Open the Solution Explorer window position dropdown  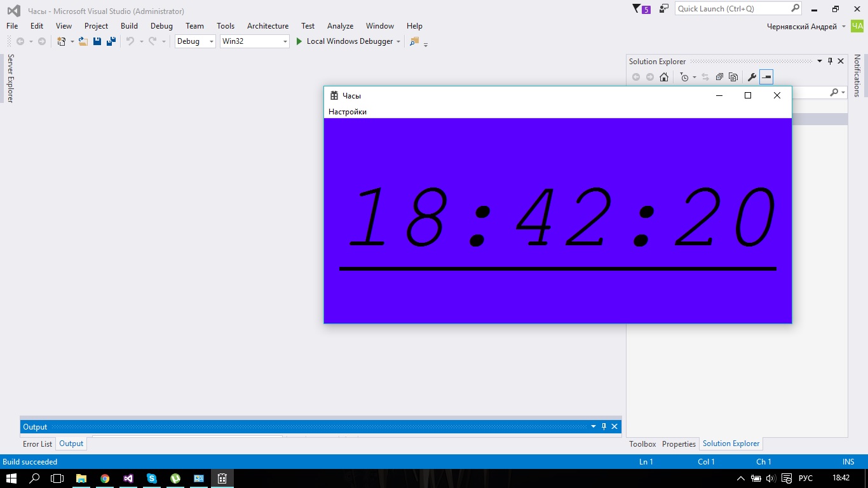pyautogui.click(x=820, y=61)
